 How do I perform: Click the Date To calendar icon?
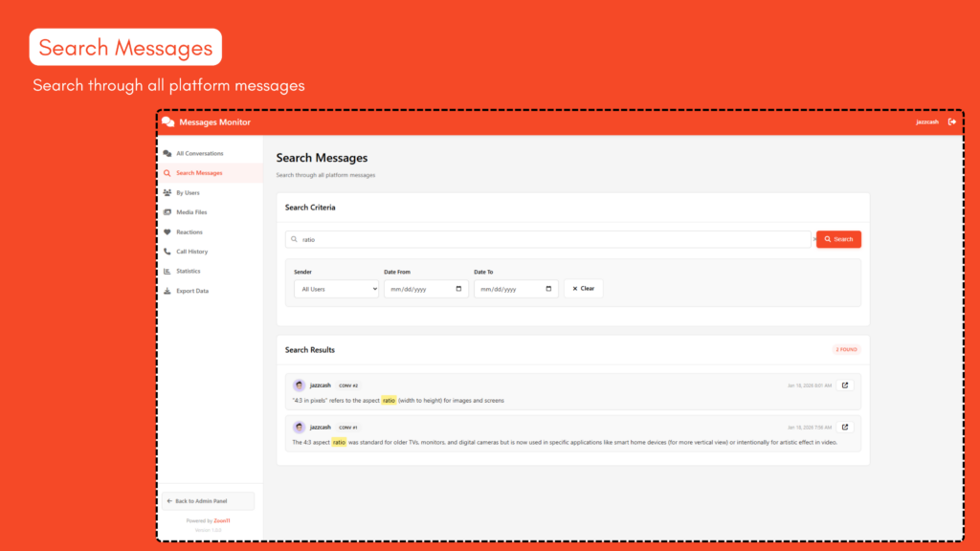pos(548,289)
